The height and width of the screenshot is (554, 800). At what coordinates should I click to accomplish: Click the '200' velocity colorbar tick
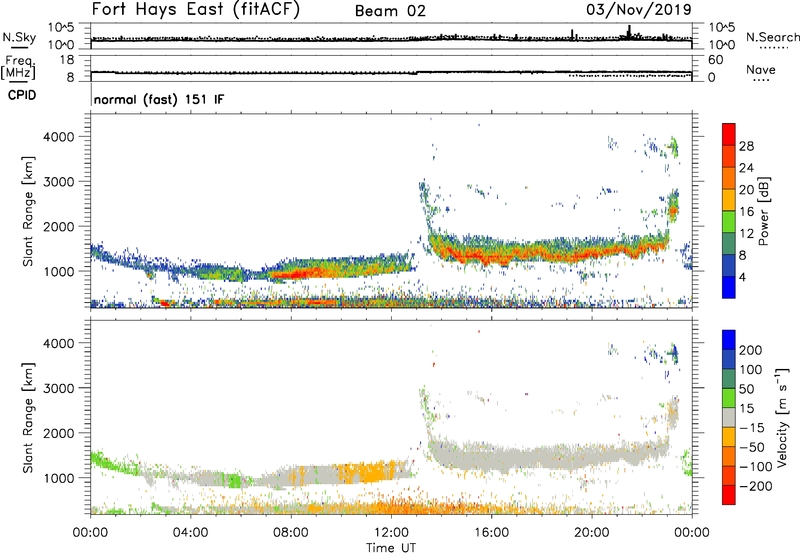(751, 350)
